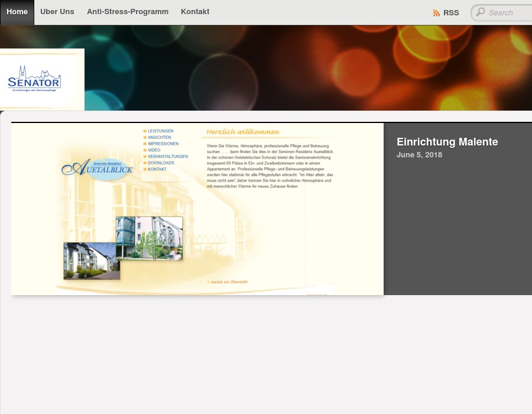Click the orange bullet beside Downloads

(x=144, y=163)
